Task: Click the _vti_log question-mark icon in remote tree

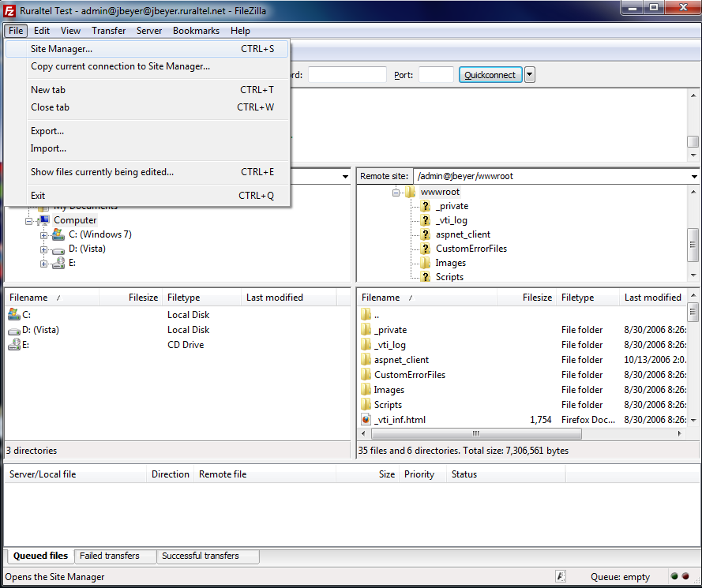Action: pos(426,220)
